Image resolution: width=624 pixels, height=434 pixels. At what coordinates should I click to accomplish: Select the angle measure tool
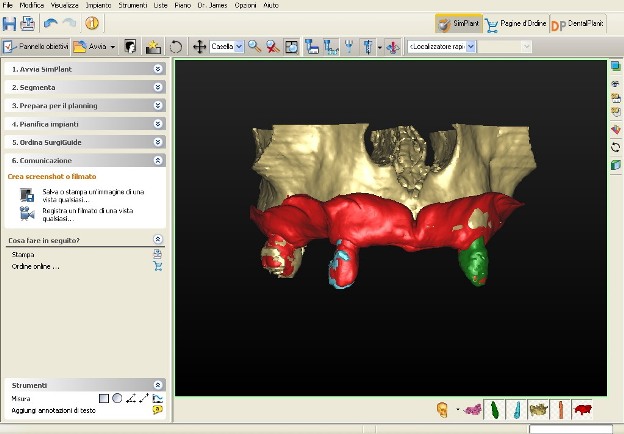(x=131, y=398)
